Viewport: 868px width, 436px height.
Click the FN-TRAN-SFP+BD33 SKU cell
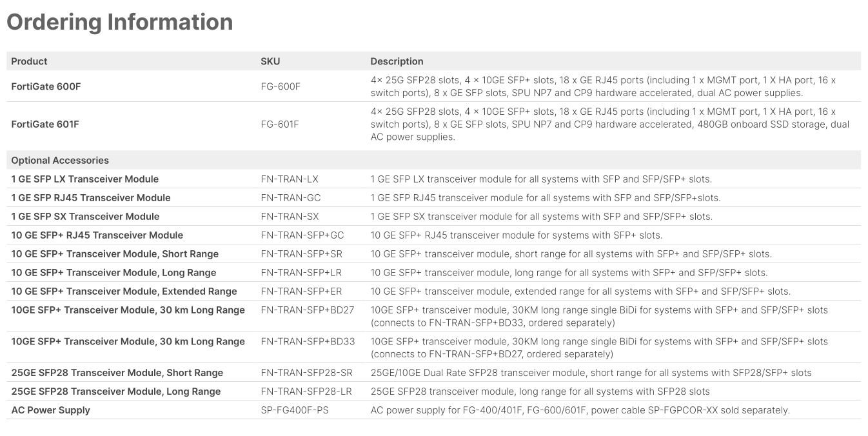point(308,341)
